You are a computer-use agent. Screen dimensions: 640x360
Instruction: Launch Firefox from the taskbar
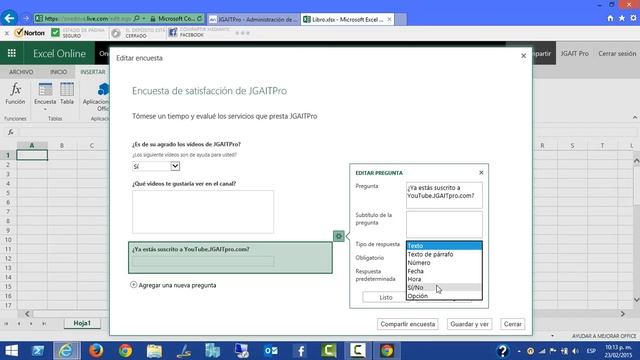click(x=96, y=351)
